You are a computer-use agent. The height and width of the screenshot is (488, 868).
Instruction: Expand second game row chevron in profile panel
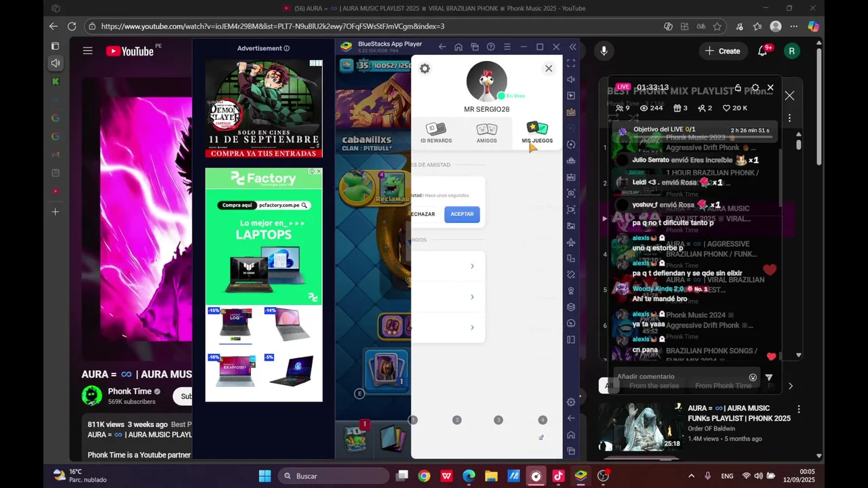click(472, 297)
